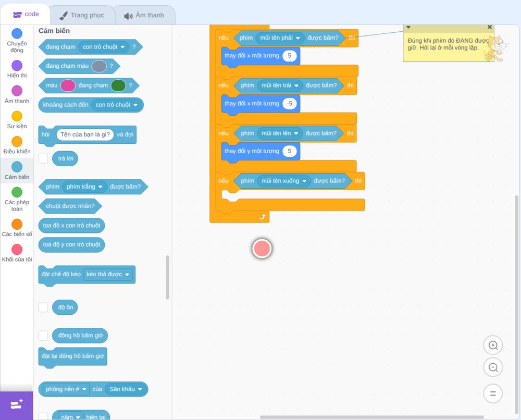Select the Âm thanh category circle
This screenshot has height=420, width=521.
(17, 91)
